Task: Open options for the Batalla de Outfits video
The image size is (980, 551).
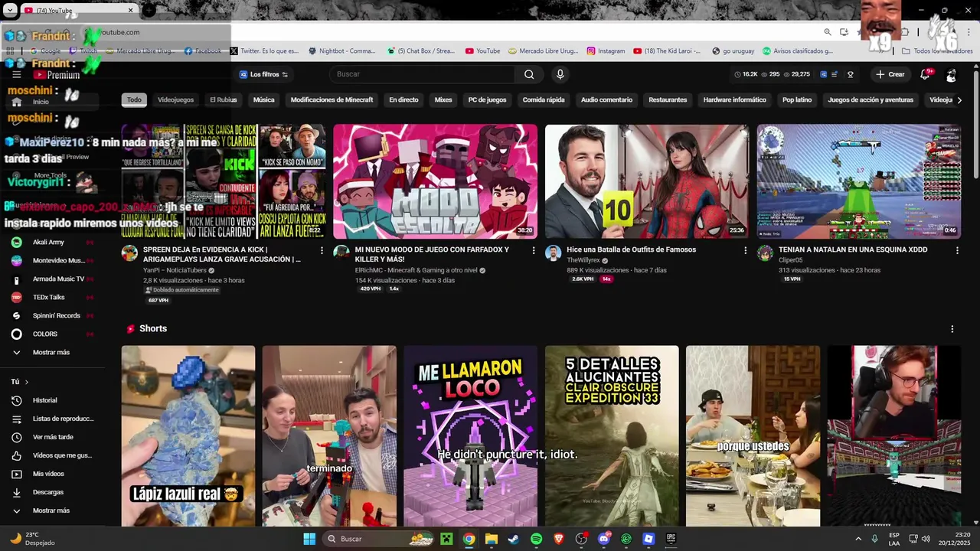Action: 746,250
